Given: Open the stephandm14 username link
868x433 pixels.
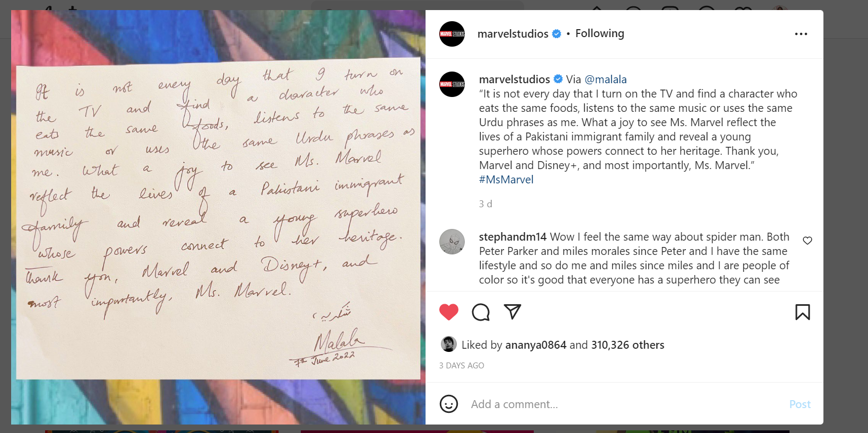Looking at the screenshot, I should pos(513,237).
